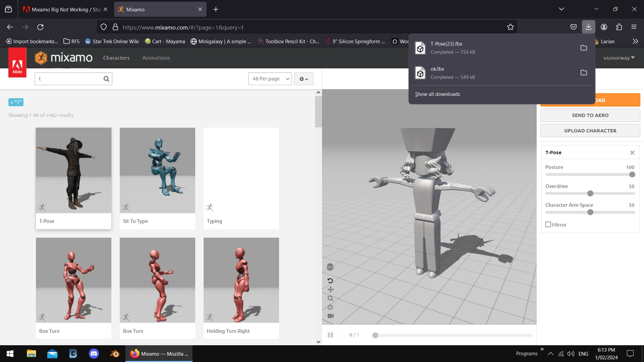Screen dimensions: 644x362
Task: Click Show all downloads link
Action: [x=437, y=94]
